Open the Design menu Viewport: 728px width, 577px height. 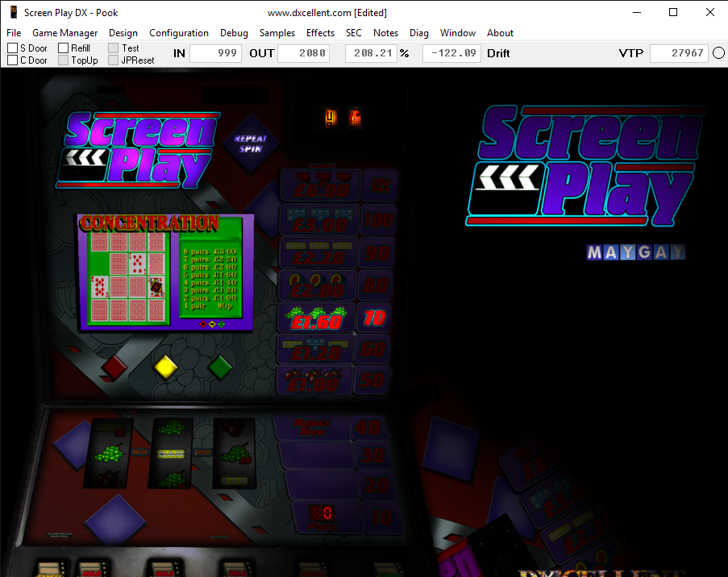123,33
